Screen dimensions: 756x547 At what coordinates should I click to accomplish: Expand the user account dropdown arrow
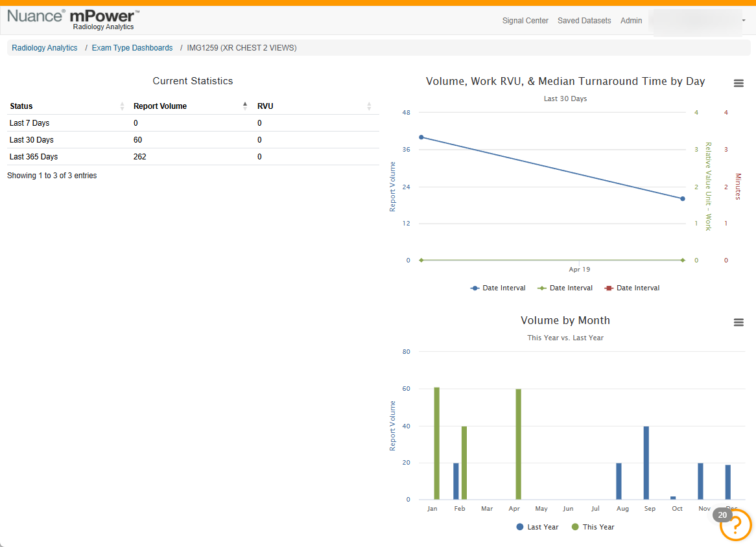coord(744,21)
